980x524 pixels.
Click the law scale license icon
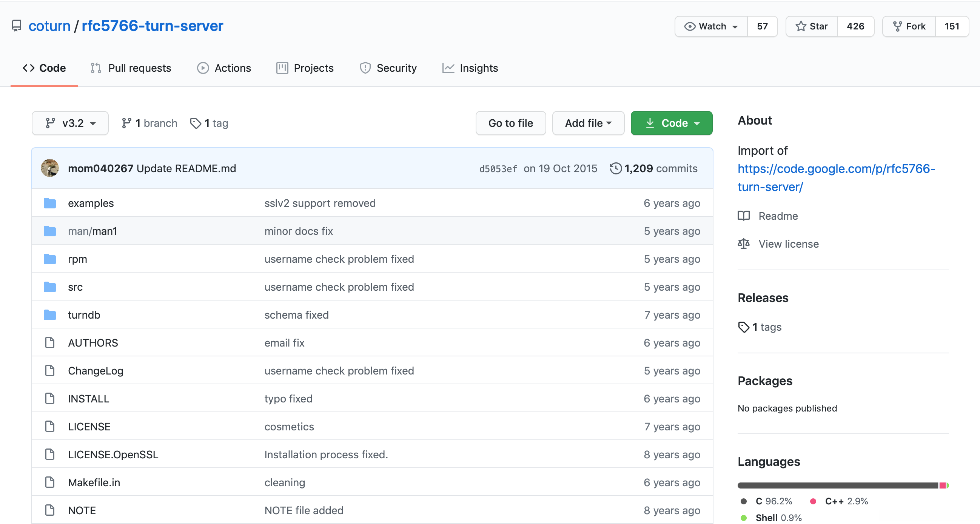click(743, 244)
